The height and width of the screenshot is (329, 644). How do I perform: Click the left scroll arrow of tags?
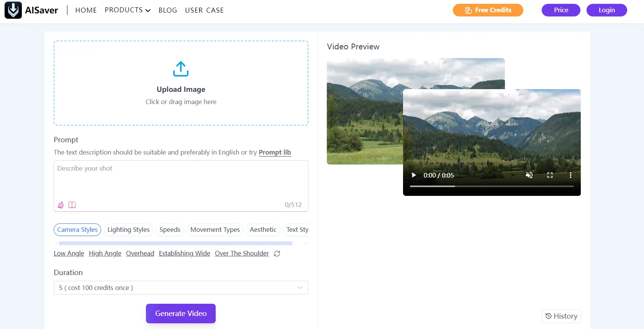pos(56,243)
